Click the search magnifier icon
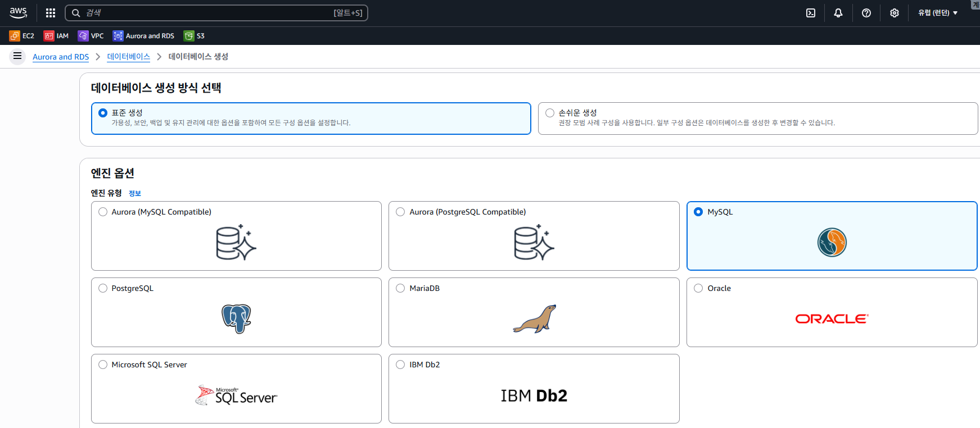980x428 pixels. coord(76,13)
